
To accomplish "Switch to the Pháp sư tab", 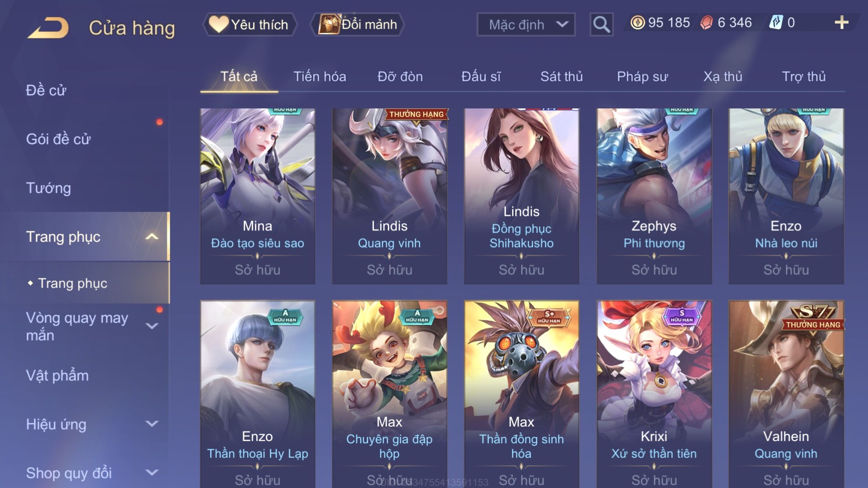I will pos(642,76).
